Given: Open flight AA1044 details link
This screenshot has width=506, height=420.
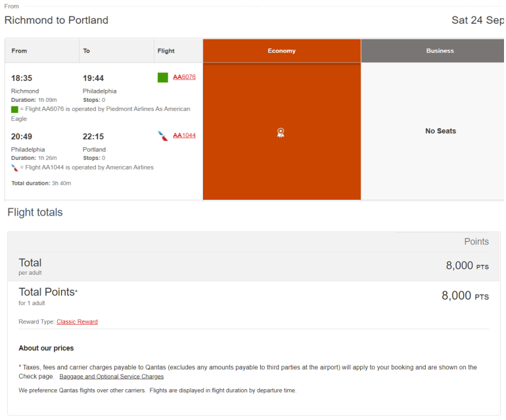Looking at the screenshot, I should pos(184,135).
